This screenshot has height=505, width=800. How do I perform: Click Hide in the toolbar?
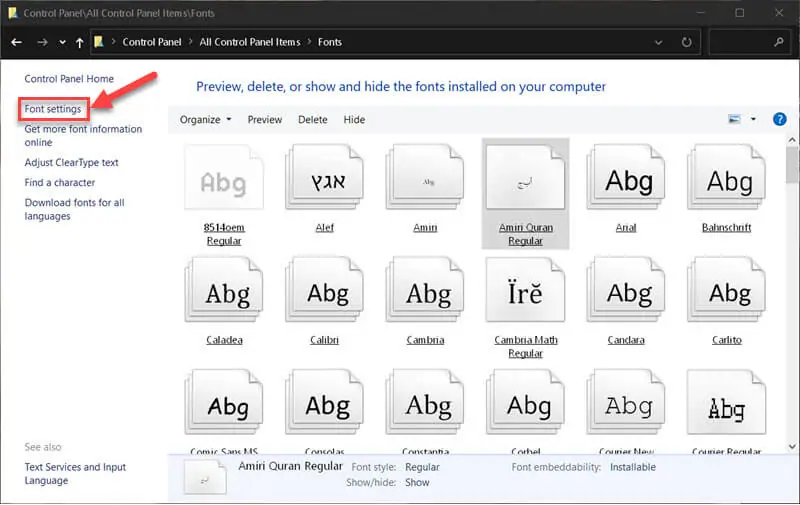point(354,119)
